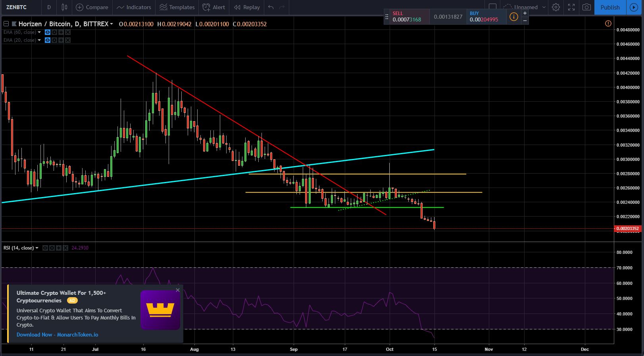This screenshot has width=644, height=356.
Task: Start bar Replay mode
Action: (247, 7)
